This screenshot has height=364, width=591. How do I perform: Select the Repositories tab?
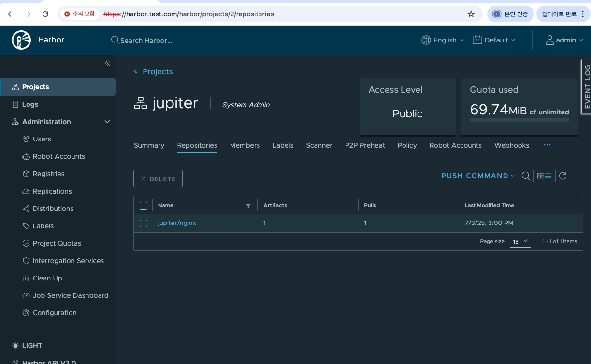coord(197,145)
